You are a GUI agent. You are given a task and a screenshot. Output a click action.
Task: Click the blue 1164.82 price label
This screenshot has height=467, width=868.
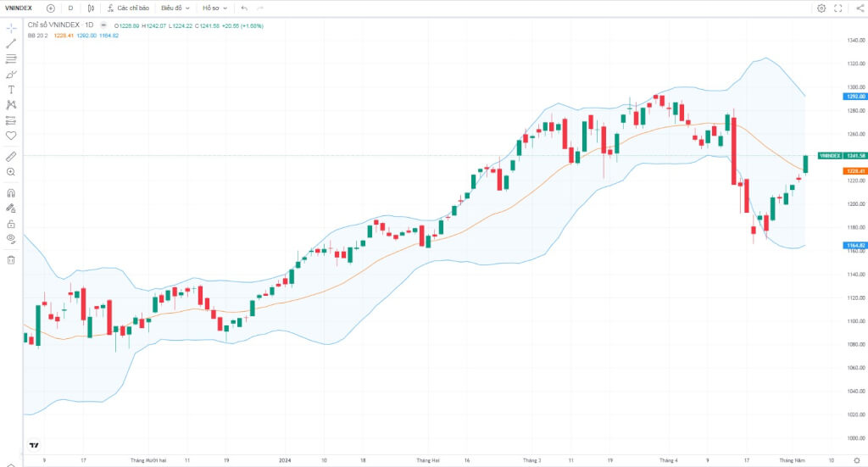point(854,245)
